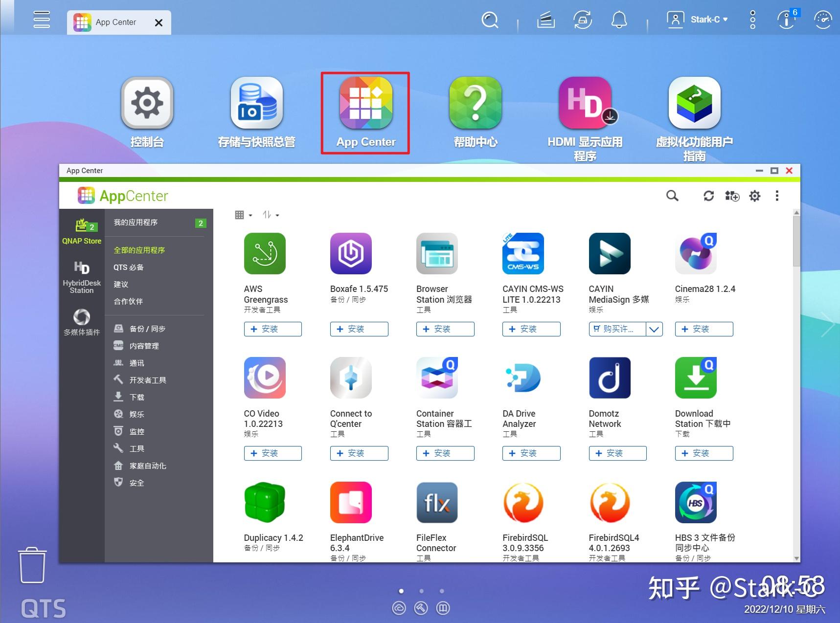The width and height of the screenshot is (840, 623).
Task: Open the QTS main menu hamburger icon
Action: (42, 20)
